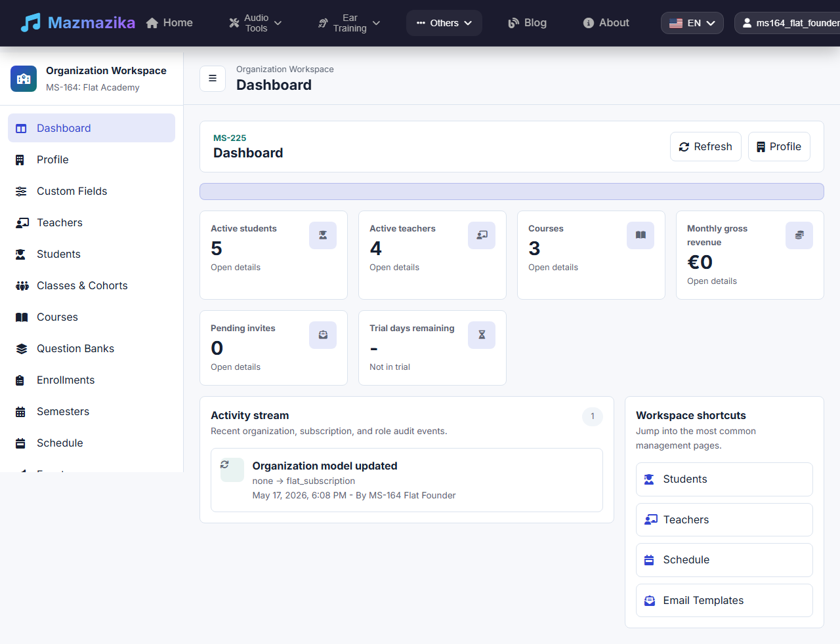This screenshot has height=644, width=840.
Task: Expand the Audio Tools dropdown
Action: click(255, 23)
